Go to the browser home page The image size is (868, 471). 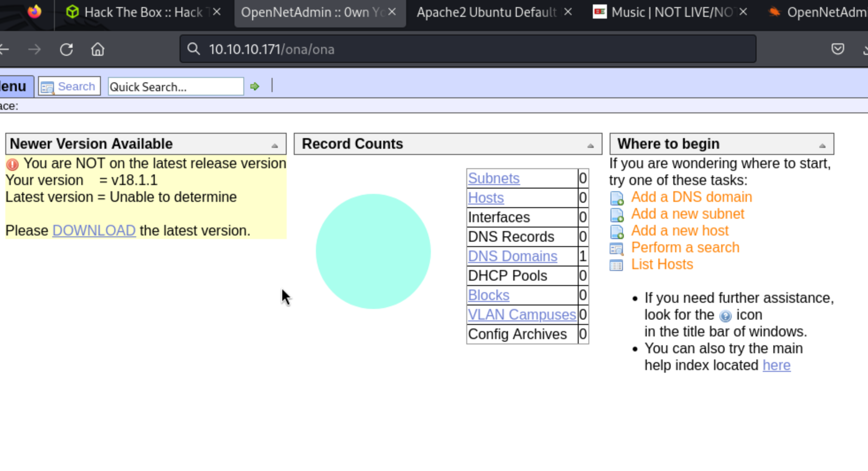click(98, 49)
